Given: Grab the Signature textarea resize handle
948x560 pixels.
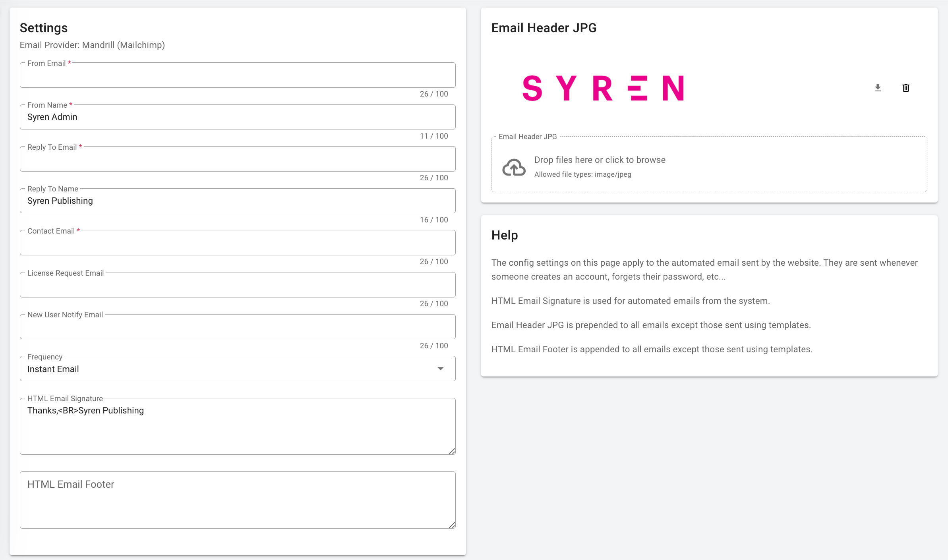Looking at the screenshot, I should tap(452, 451).
